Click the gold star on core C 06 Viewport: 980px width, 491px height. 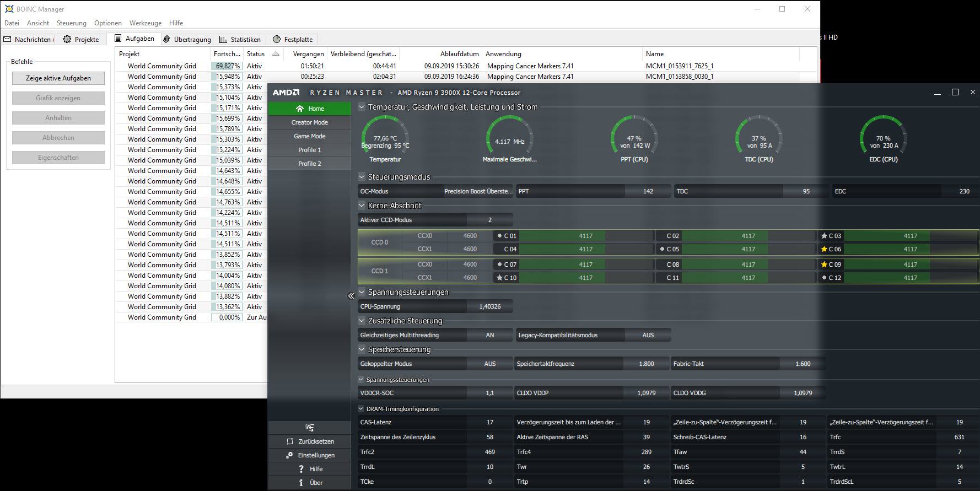(824, 249)
